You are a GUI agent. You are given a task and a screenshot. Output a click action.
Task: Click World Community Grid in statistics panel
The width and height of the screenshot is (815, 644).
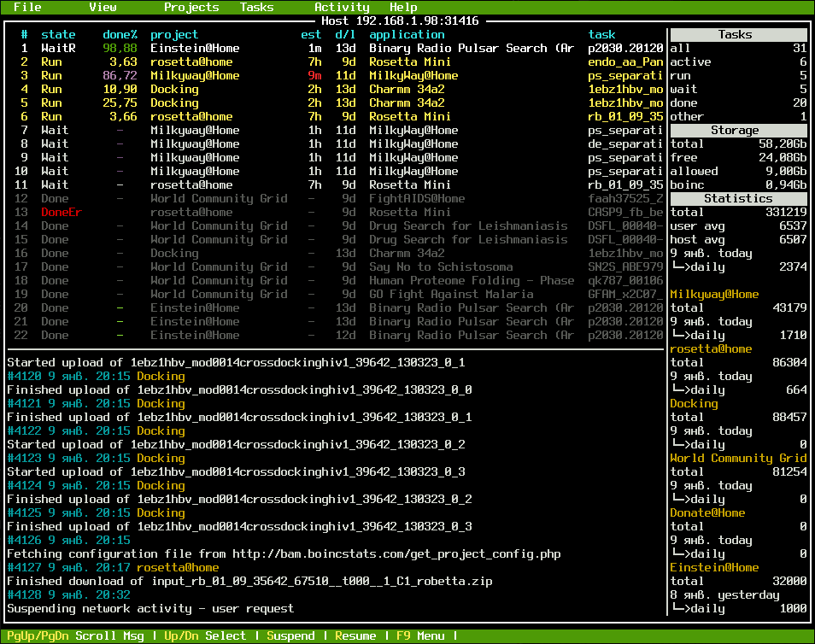pos(738,458)
